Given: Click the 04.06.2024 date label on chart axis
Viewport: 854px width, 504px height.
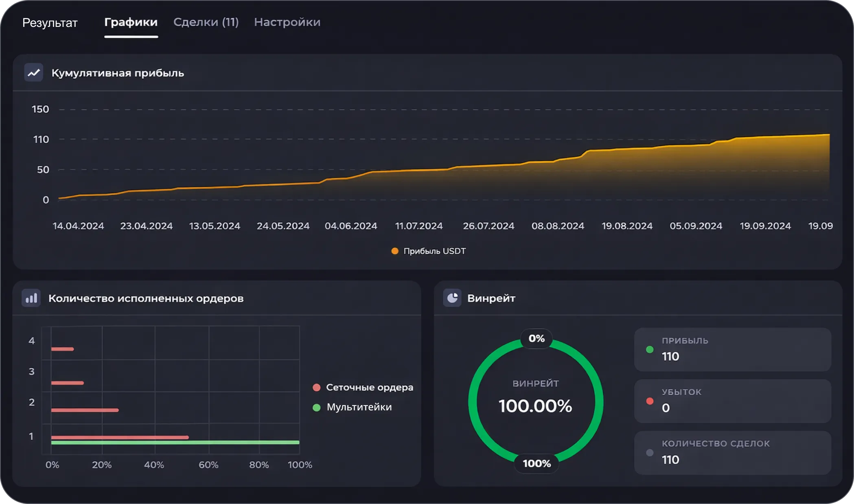Looking at the screenshot, I should (351, 226).
